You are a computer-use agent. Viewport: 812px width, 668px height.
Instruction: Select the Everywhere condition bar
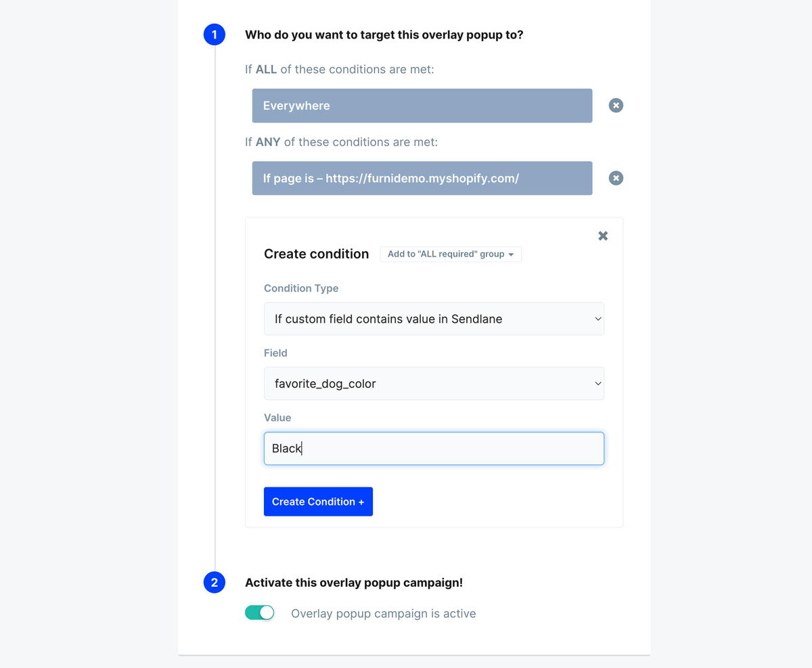(x=422, y=106)
